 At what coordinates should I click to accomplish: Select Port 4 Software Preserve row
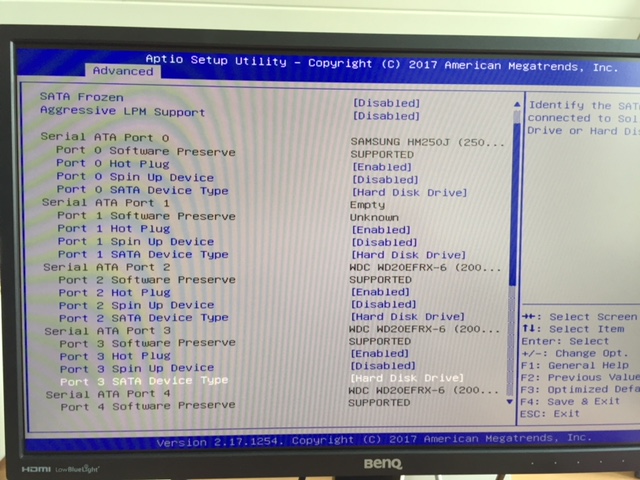(148, 407)
